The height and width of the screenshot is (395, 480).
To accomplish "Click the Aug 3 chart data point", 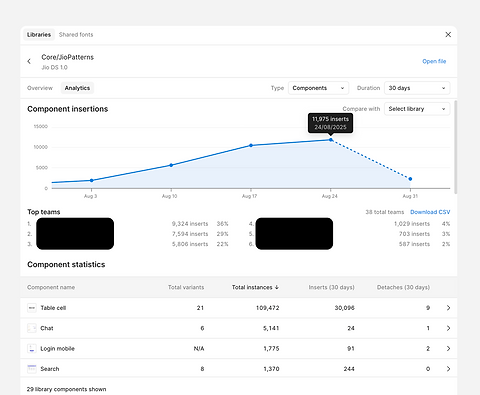I will coord(92,181).
